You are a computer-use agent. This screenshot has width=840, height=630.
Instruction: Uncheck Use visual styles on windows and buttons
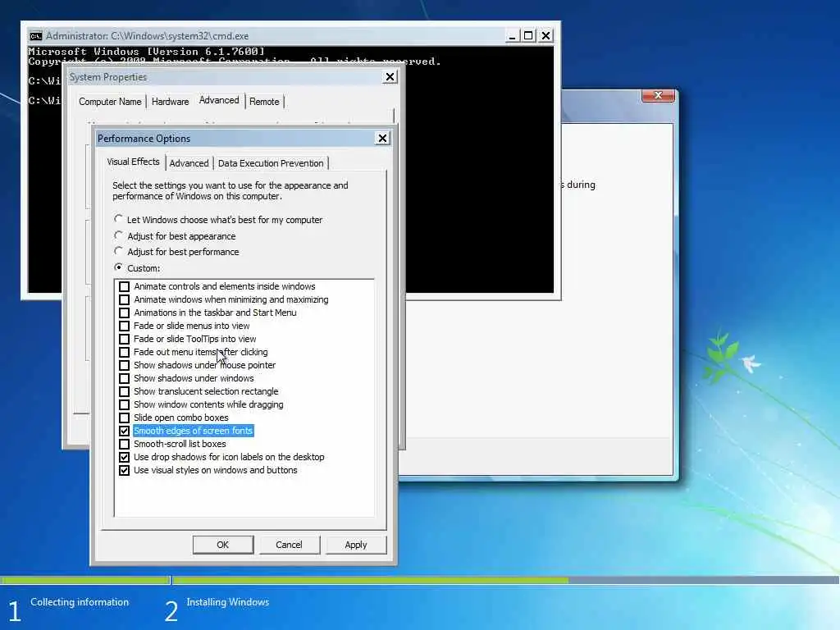click(x=125, y=470)
